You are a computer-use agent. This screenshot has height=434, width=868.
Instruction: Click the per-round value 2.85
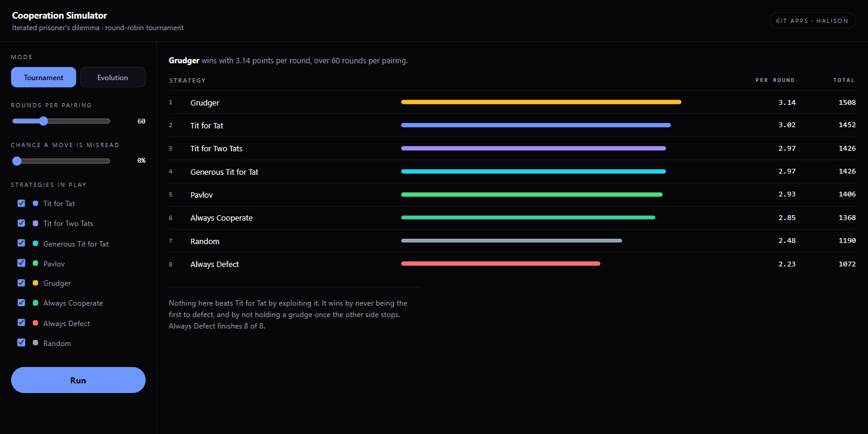pyautogui.click(x=787, y=218)
